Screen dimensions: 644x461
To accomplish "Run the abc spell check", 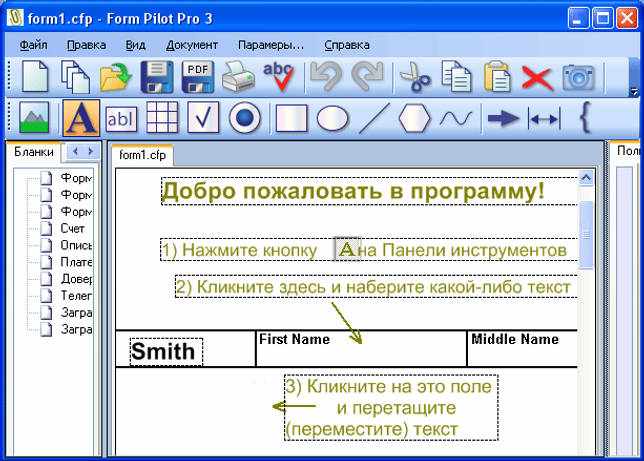I will [x=279, y=77].
